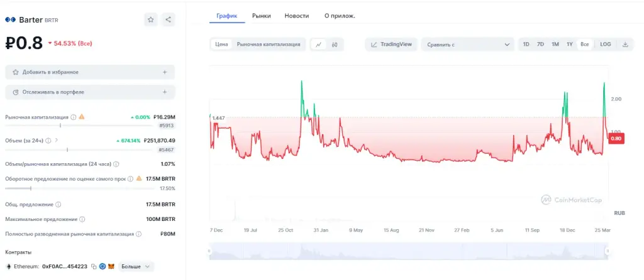Viewport: 644px width, 280px height.
Task: Open the TradingView chart button
Action: (x=391, y=45)
